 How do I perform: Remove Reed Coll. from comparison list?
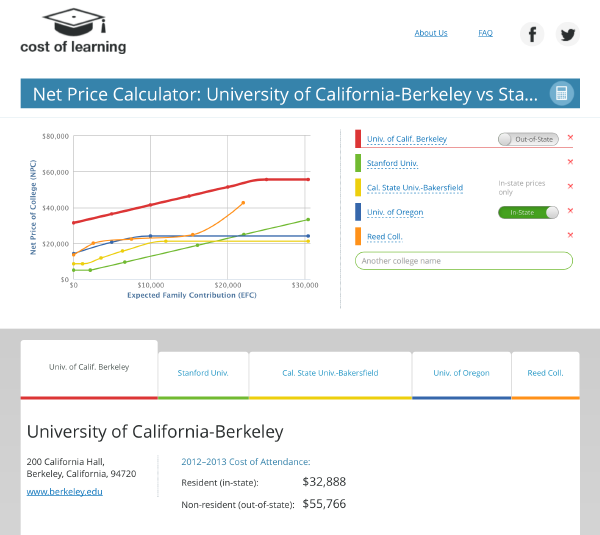[570, 235]
